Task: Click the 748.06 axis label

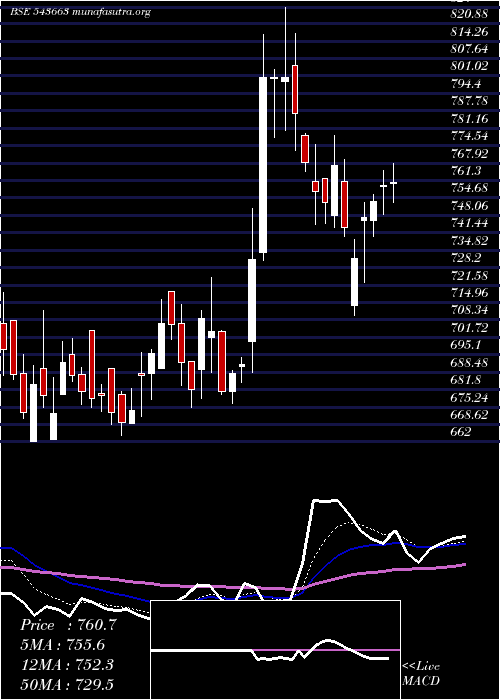Action: [x=469, y=206]
